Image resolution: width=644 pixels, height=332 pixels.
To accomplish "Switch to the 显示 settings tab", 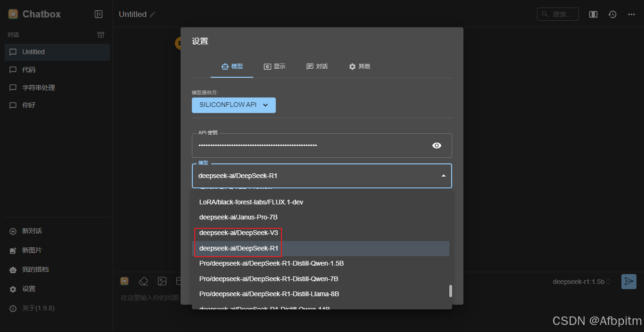I will (274, 66).
